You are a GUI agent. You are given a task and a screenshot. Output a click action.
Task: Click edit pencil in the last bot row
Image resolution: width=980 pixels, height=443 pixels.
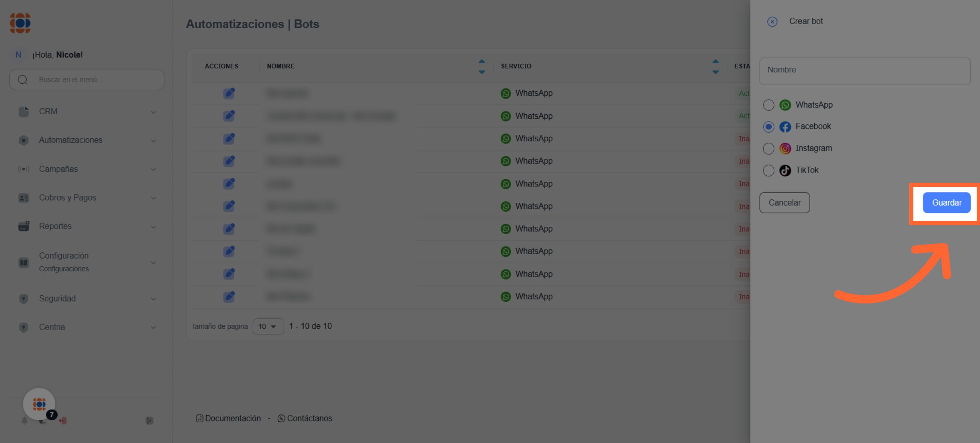coord(229,297)
